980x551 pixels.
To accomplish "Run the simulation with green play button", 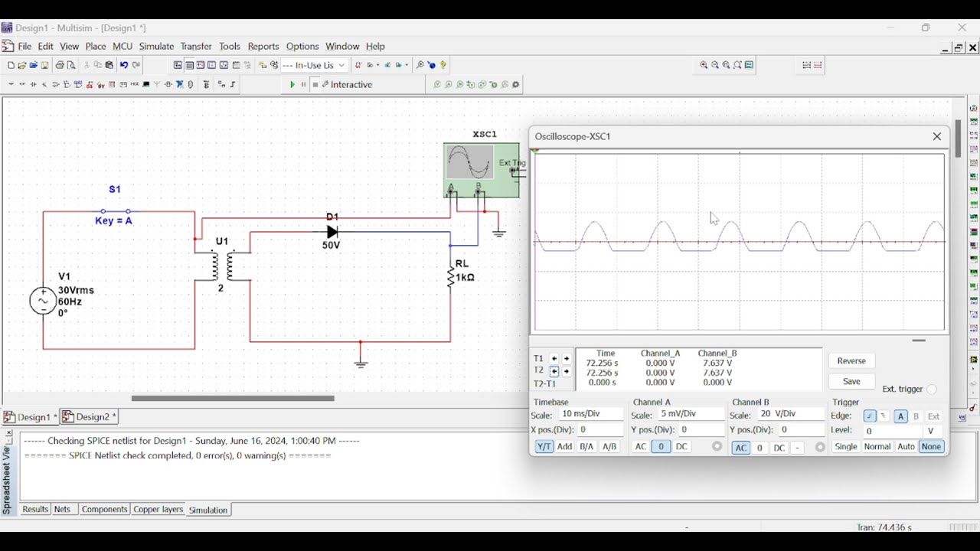I will (292, 85).
